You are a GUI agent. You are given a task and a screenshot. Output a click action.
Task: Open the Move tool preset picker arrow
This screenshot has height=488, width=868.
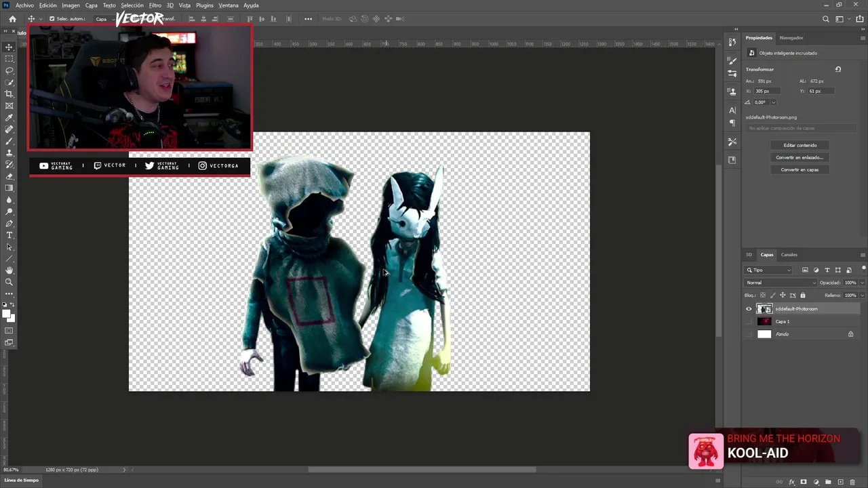pos(39,19)
